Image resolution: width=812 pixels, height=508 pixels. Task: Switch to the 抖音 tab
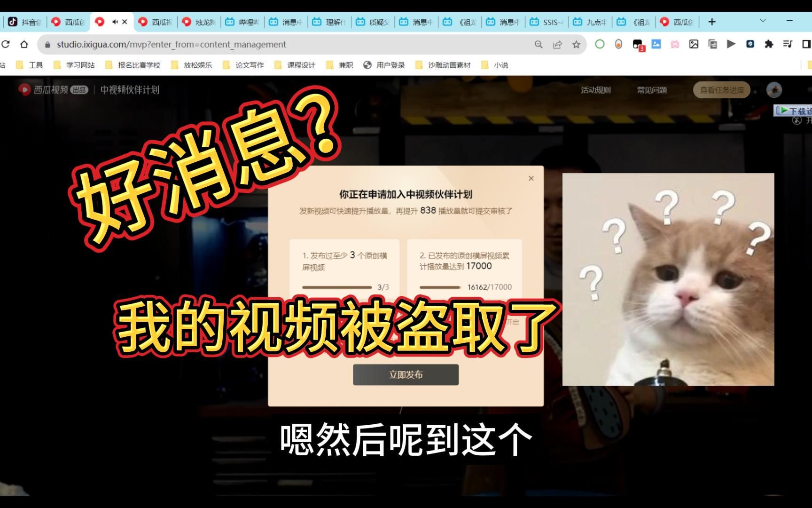tap(25, 22)
